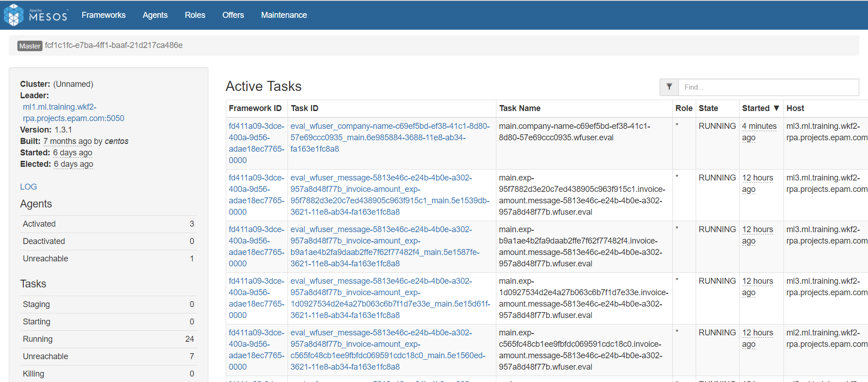Click 'Built: 7 months ago' timestamp
The image size is (868, 382).
67,141
